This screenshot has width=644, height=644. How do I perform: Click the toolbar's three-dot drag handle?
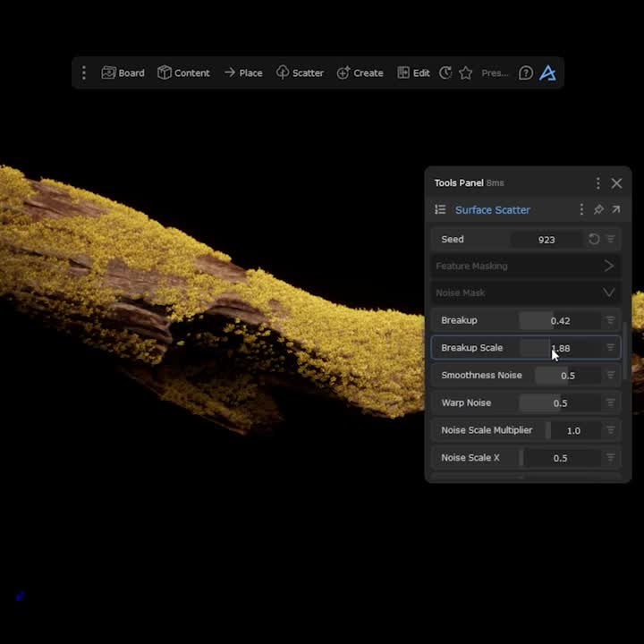point(84,73)
